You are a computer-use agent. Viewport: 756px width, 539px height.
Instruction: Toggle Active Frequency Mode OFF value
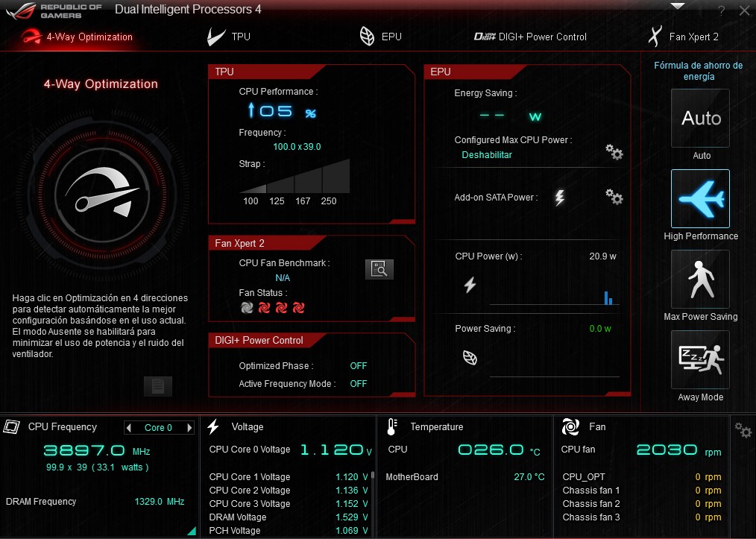[358, 384]
